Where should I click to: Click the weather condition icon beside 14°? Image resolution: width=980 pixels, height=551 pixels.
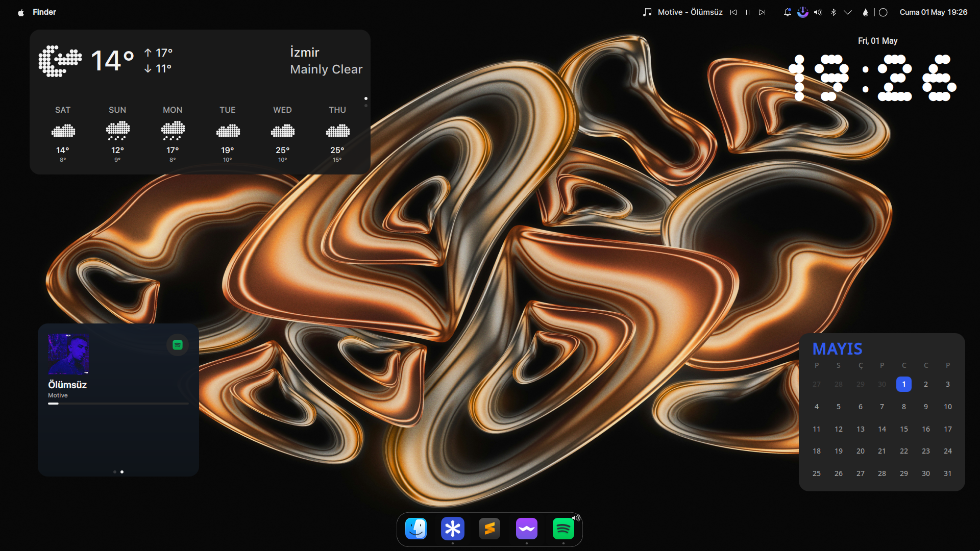[x=60, y=61]
